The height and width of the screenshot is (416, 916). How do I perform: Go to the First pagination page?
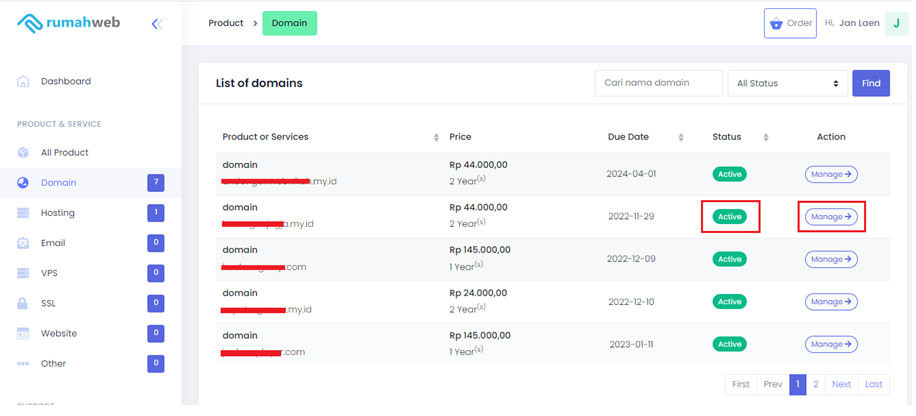(741, 384)
